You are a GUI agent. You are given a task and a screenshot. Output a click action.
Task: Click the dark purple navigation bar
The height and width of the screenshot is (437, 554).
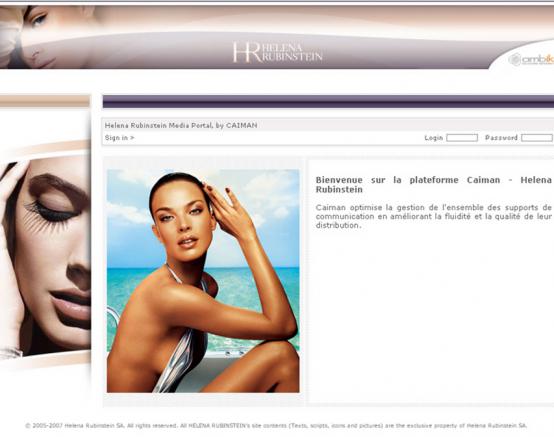328,101
